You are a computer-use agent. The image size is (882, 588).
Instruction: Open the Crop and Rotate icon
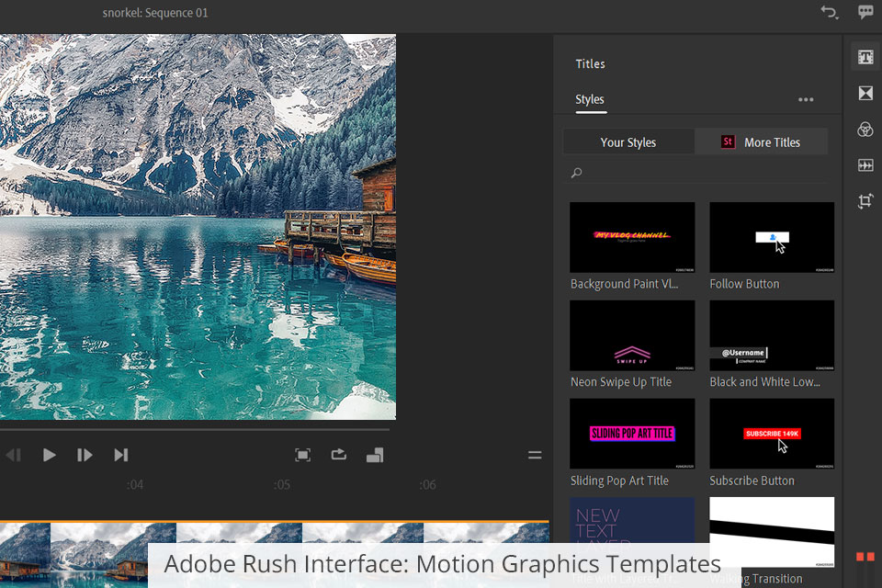[x=865, y=201]
